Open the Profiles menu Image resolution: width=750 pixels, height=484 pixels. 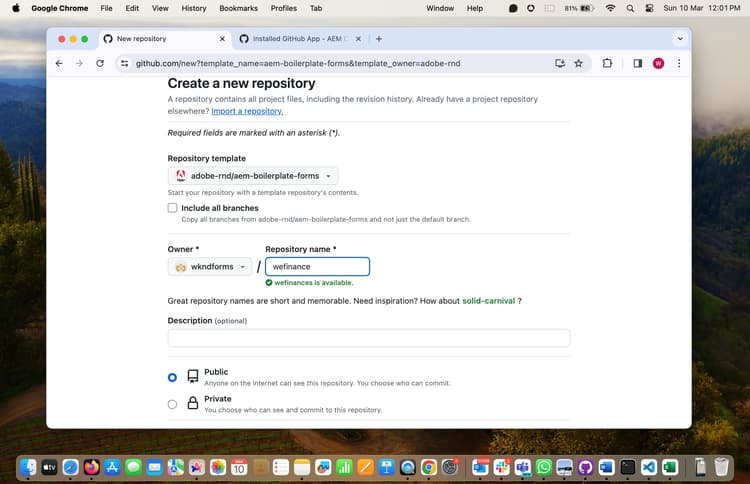pos(284,8)
